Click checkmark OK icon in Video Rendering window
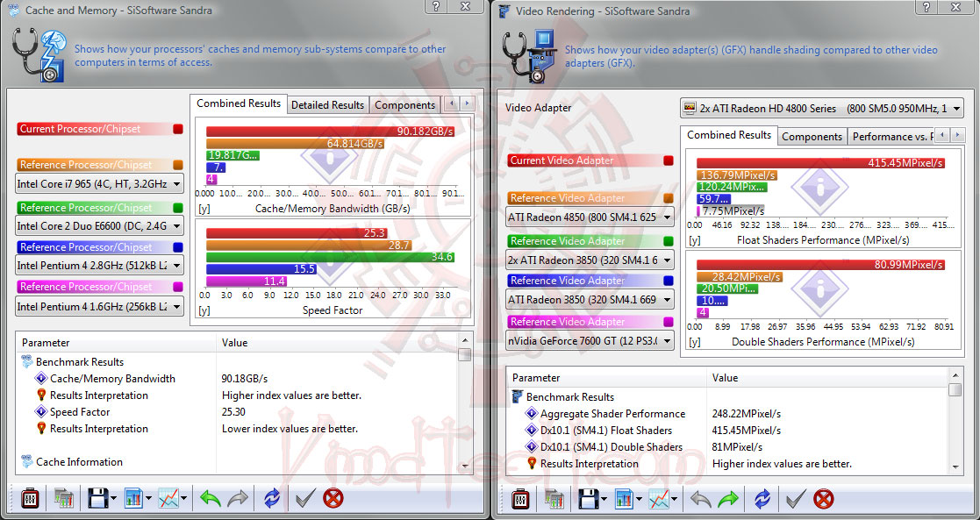980x520 pixels. click(796, 499)
